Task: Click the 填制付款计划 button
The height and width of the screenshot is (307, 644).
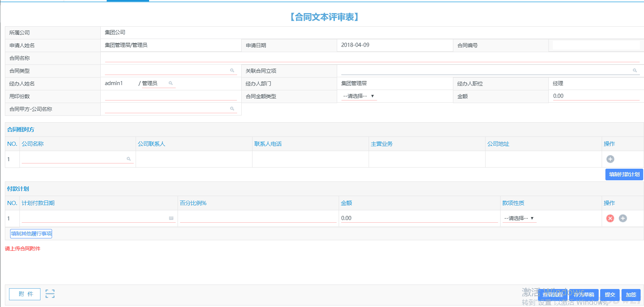Action: 624,175
